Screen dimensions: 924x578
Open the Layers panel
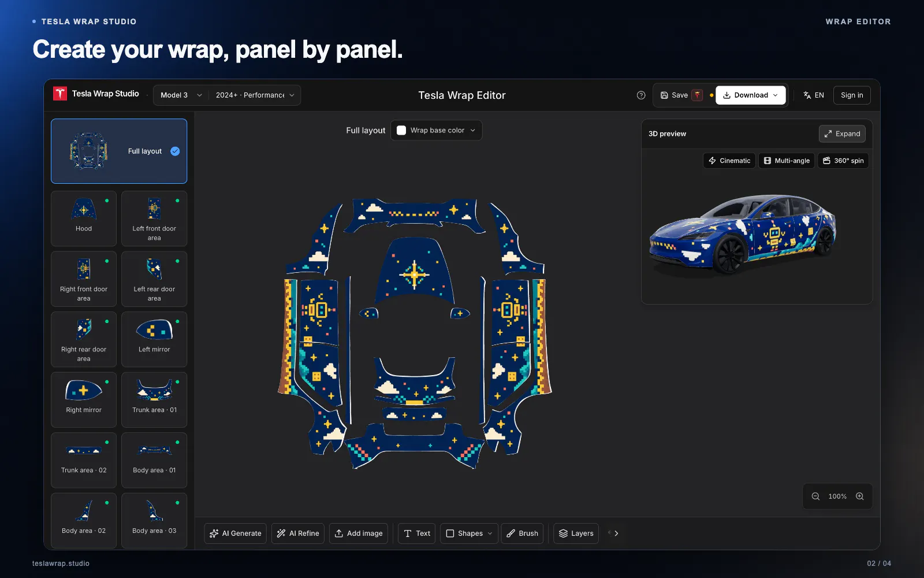[576, 533]
